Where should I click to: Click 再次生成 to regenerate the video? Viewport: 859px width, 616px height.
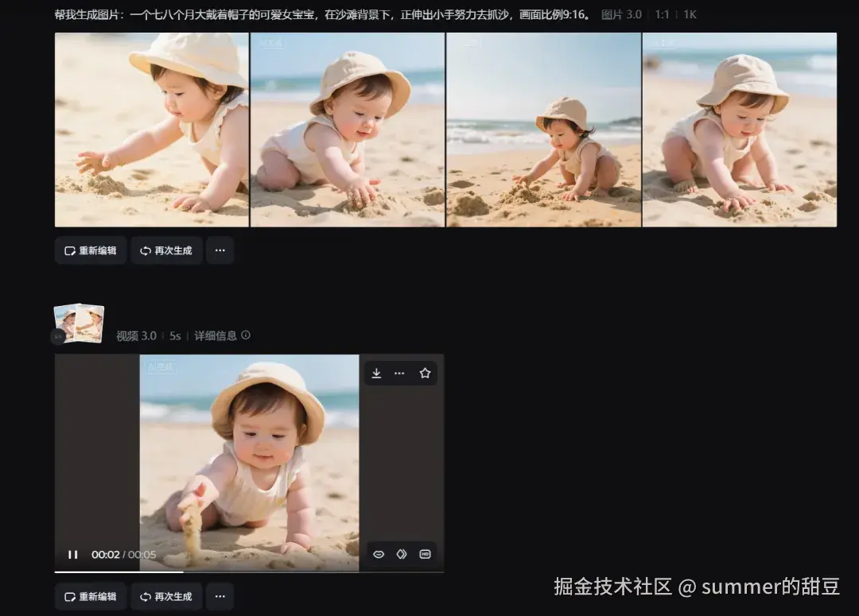pos(165,596)
